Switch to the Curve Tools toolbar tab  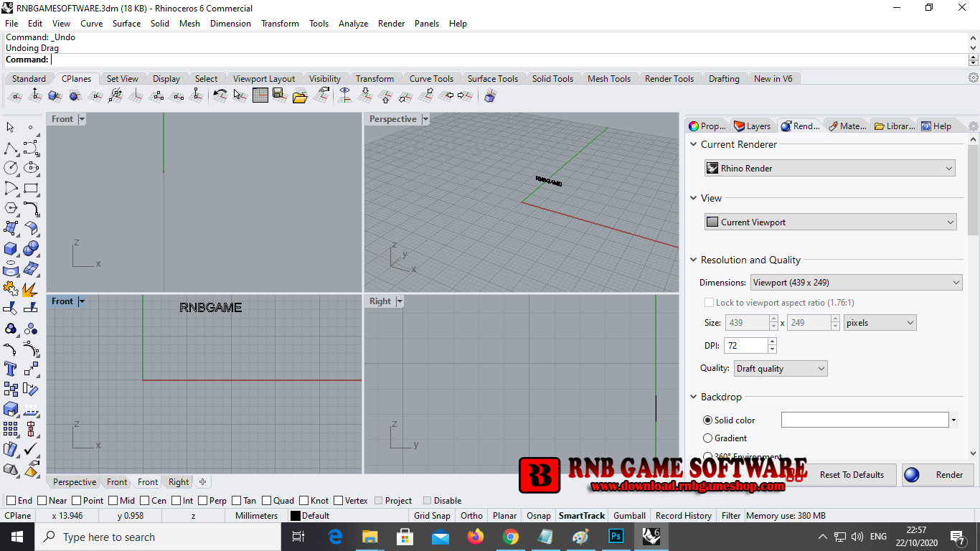431,79
